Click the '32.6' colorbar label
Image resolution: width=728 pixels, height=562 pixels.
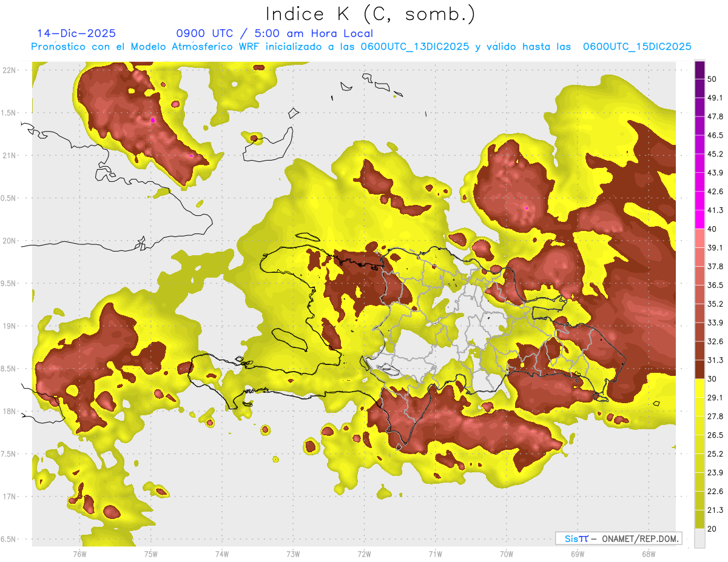(x=715, y=341)
